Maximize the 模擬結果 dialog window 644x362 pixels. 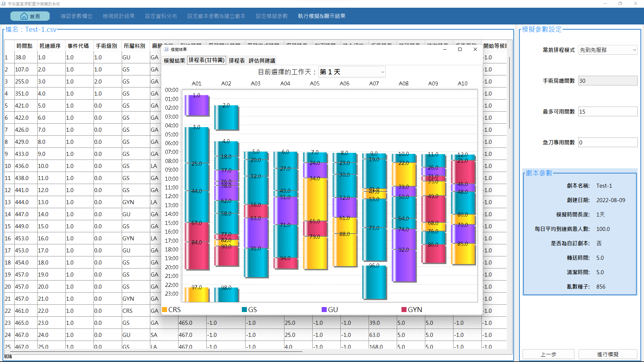click(x=460, y=49)
